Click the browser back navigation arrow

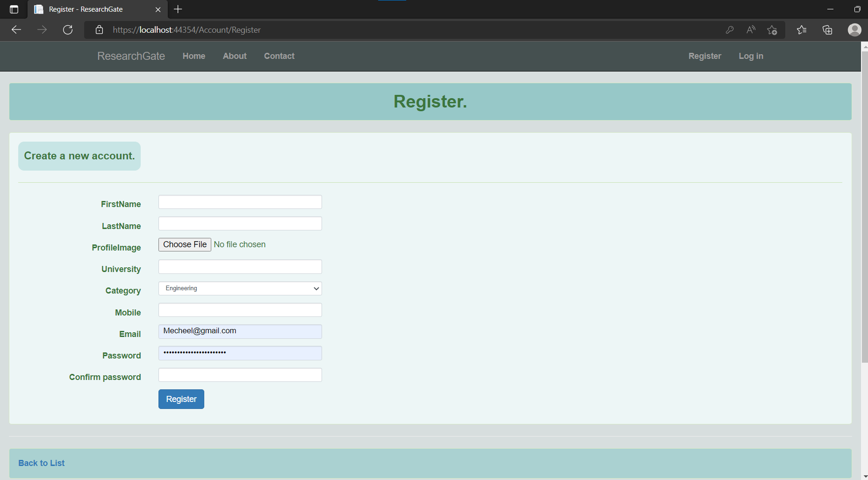tap(16, 29)
